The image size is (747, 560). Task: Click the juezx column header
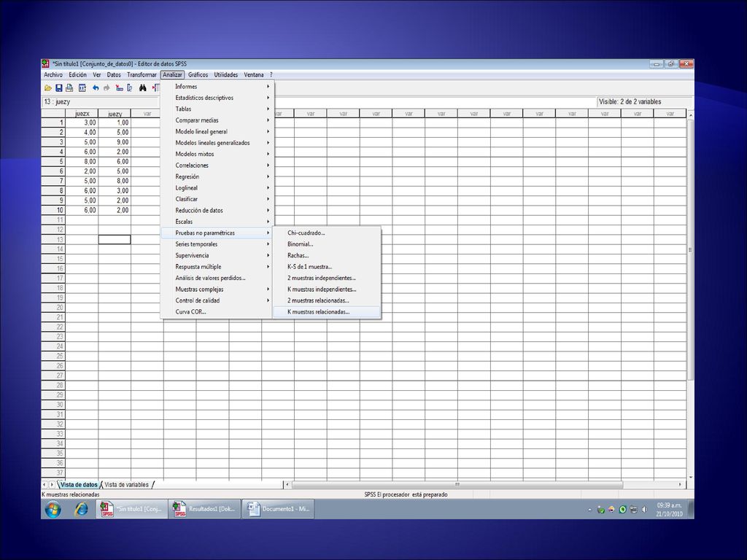pyautogui.click(x=82, y=113)
